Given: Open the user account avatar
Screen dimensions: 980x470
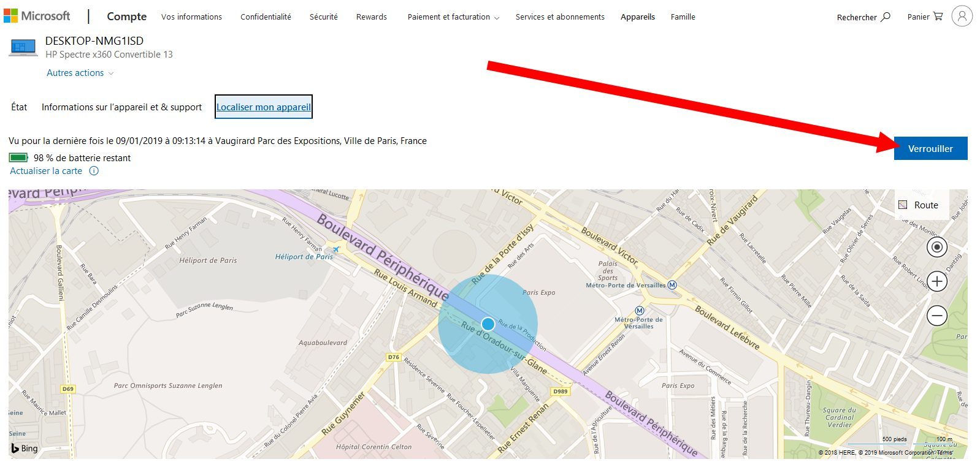Looking at the screenshot, I should [962, 16].
